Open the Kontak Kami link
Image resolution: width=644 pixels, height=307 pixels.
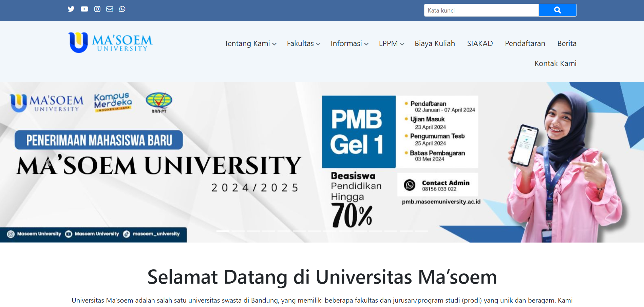point(555,63)
